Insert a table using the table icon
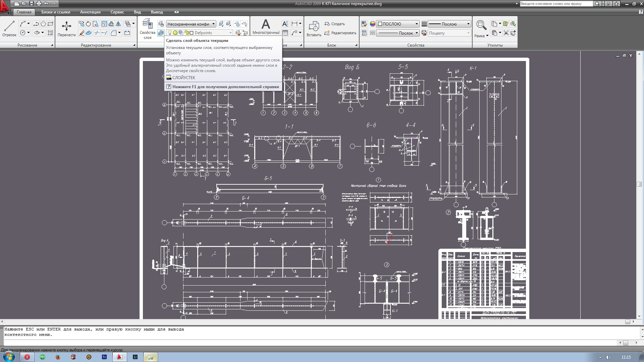The height and width of the screenshot is (362, 644). click(x=285, y=33)
